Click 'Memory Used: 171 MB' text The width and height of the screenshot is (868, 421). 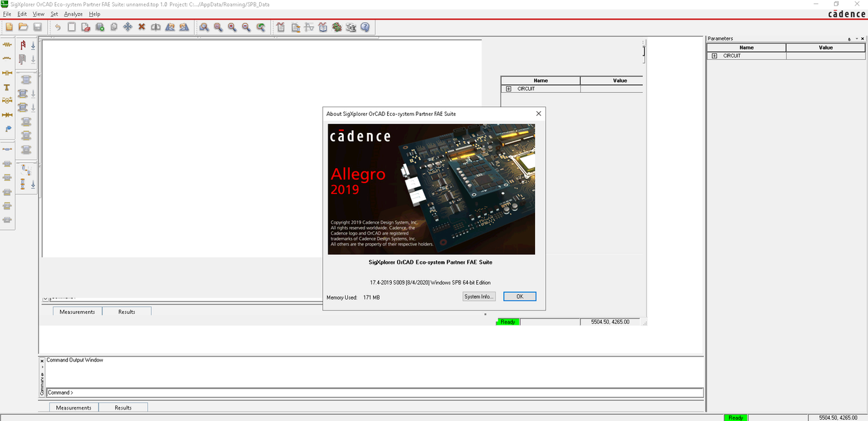click(353, 298)
